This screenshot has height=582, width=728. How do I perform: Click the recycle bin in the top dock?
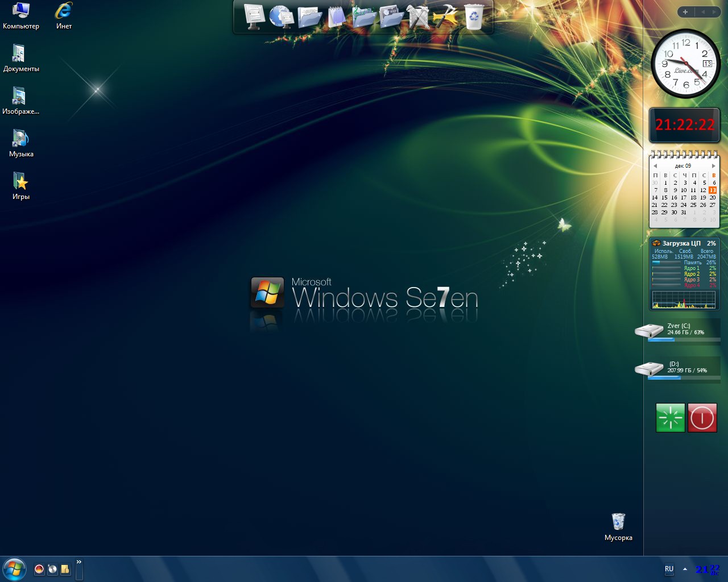tap(474, 16)
